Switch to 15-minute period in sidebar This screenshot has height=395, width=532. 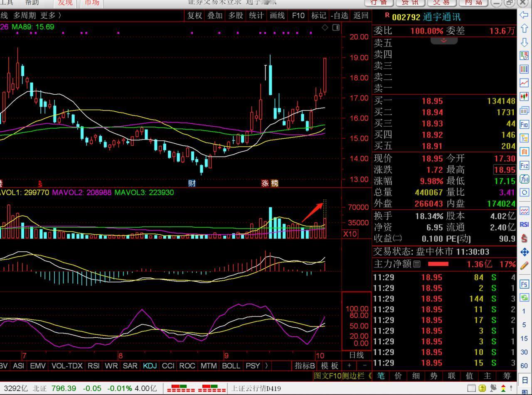[x=524, y=339]
